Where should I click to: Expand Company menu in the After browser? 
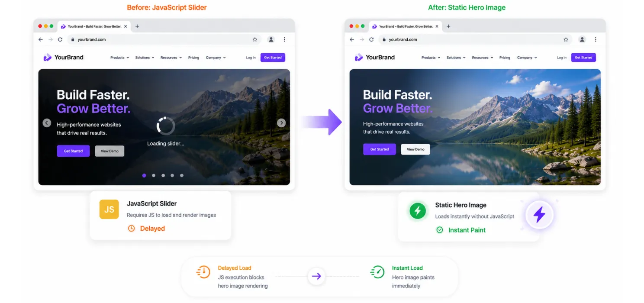coord(527,58)
